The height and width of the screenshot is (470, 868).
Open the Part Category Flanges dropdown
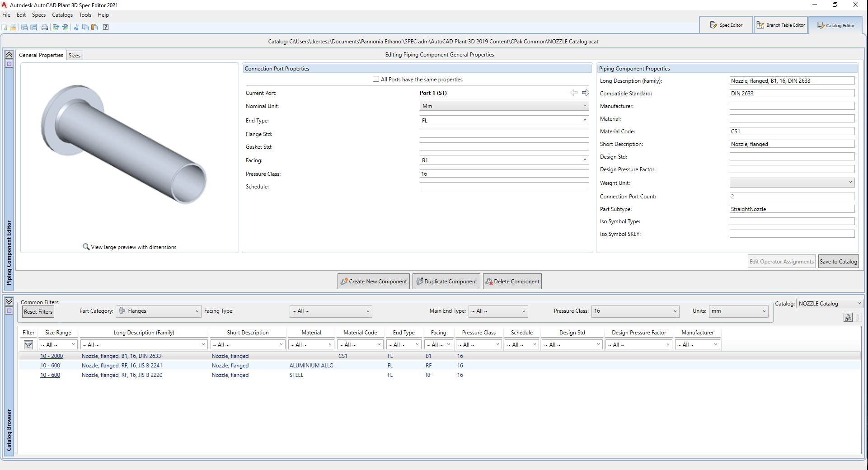pos(159,311)
